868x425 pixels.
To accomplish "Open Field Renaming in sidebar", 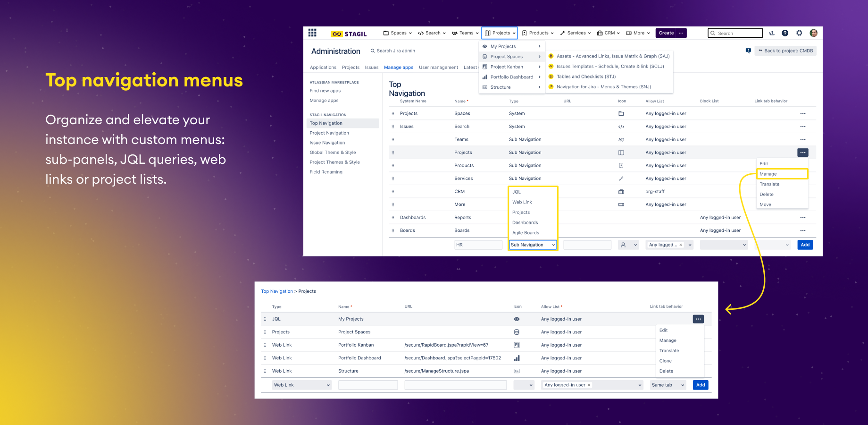I will click(326, 172).
